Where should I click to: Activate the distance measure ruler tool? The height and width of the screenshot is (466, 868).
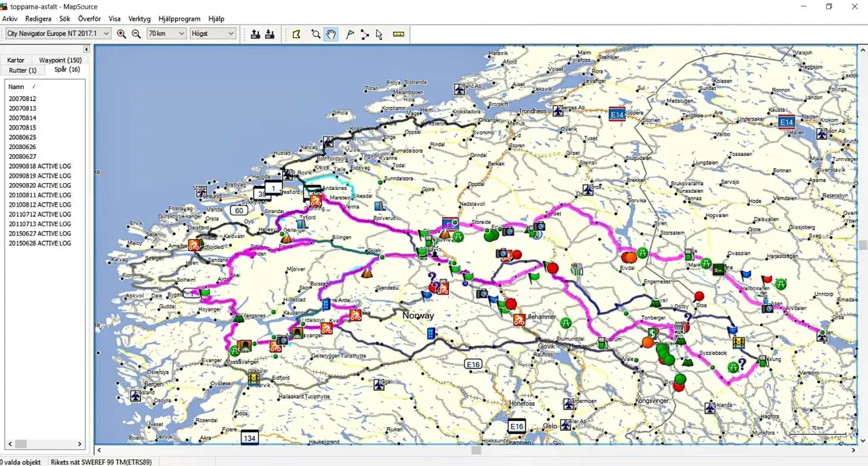coord(399,34)
